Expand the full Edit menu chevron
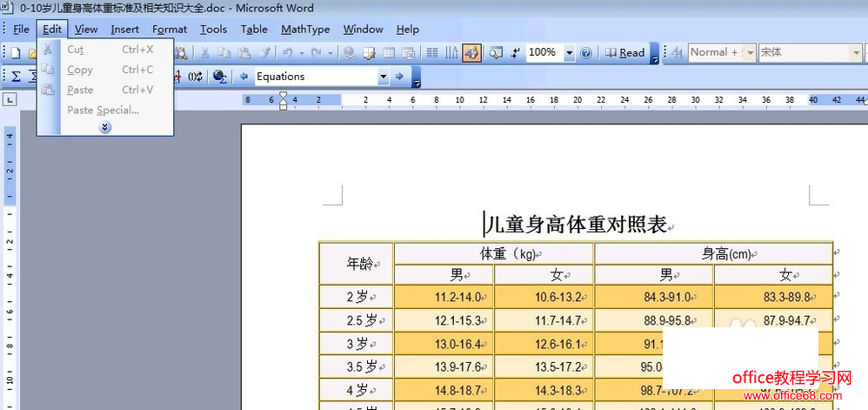The image size is (868, 410). coord(105,127)
